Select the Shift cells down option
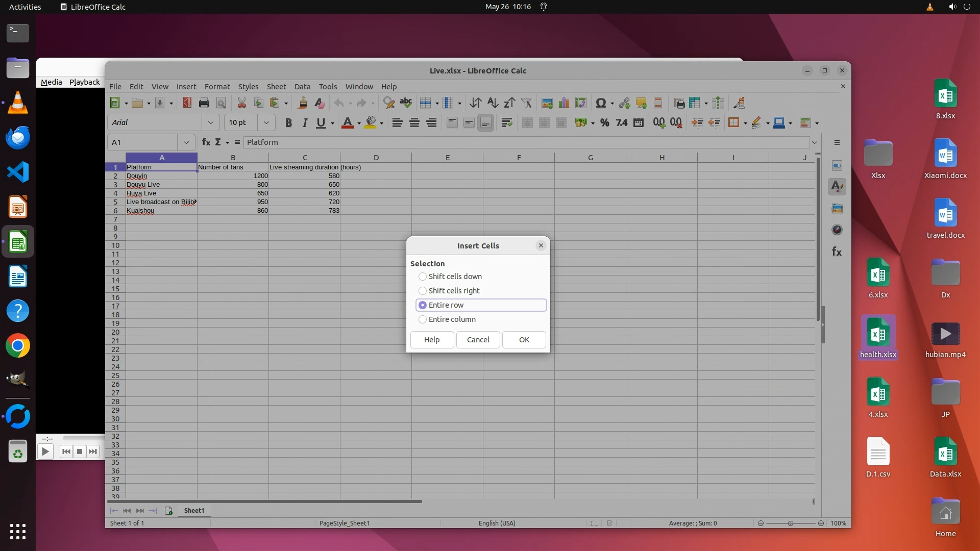The width and height of the screenshot is (980, 551). point(423,277)
